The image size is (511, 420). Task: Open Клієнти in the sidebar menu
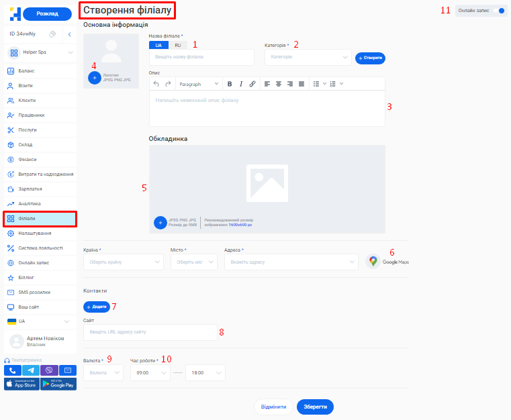pos(27,100)
